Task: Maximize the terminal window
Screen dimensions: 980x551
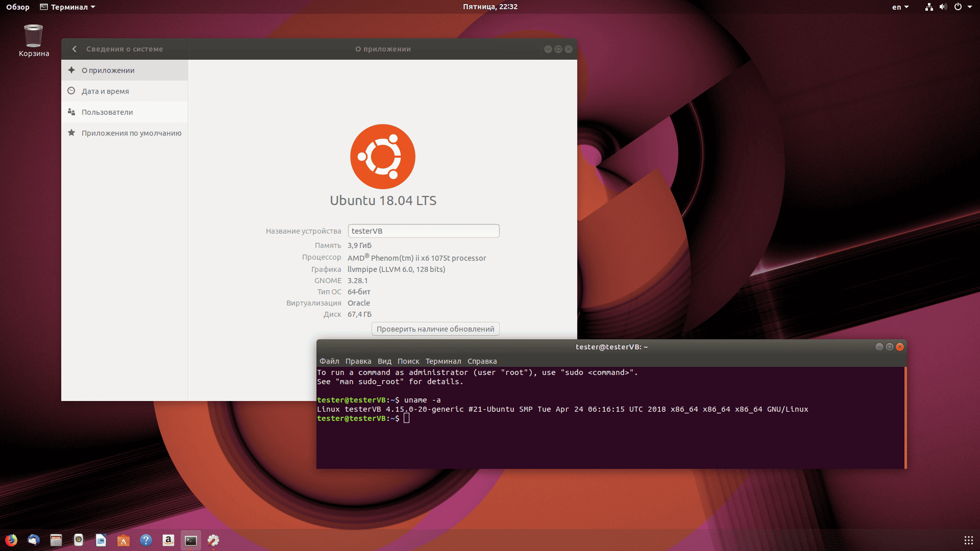Action: click(890, 347)
